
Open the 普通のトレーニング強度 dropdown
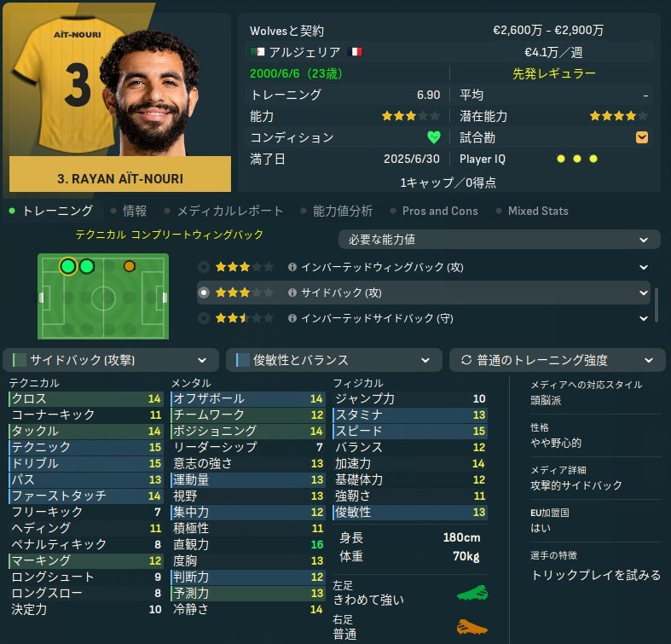click(557, 360)
